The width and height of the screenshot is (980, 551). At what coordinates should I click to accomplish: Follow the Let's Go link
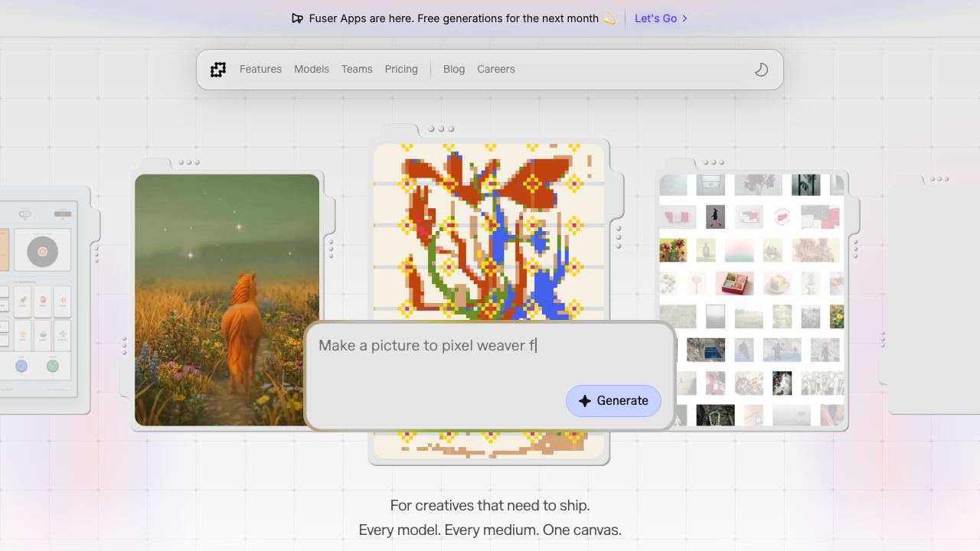(x=656, y=18)
